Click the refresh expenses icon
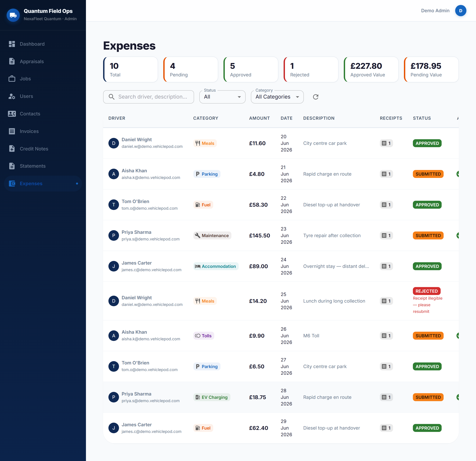Image resolution: width=476 pixels, height=461 pixels. [316, 97]
